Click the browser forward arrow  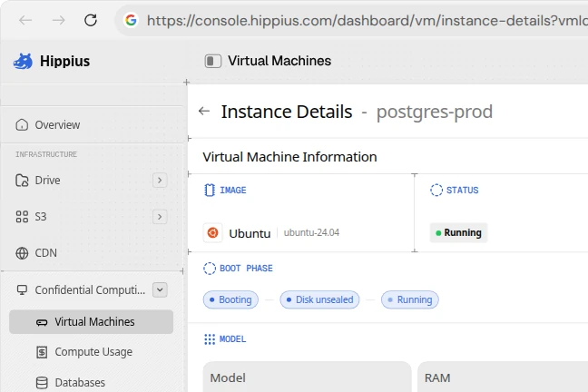[x=58, y=20]
